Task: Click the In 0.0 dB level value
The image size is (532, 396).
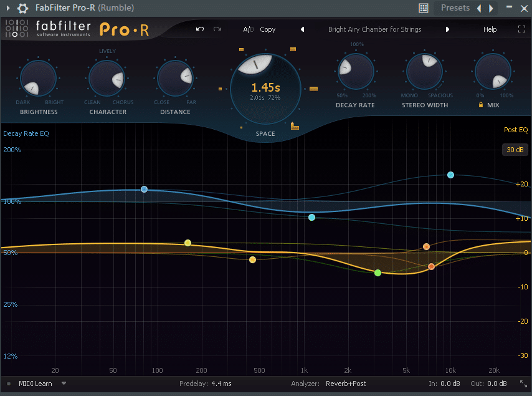Action: [450, 384]
